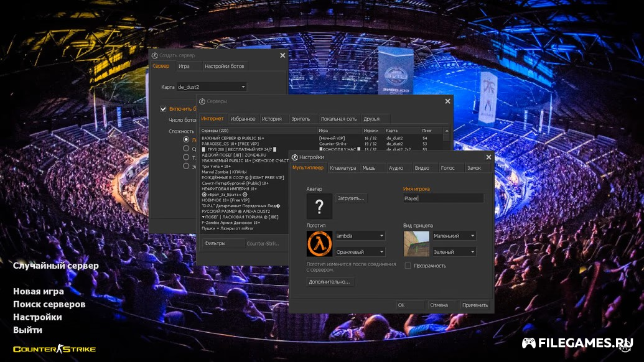Image resolution: width=644 pixels, height=362 pixels.
Task: Select the last difficulty radio starting with Э
Action: point(186,166)
